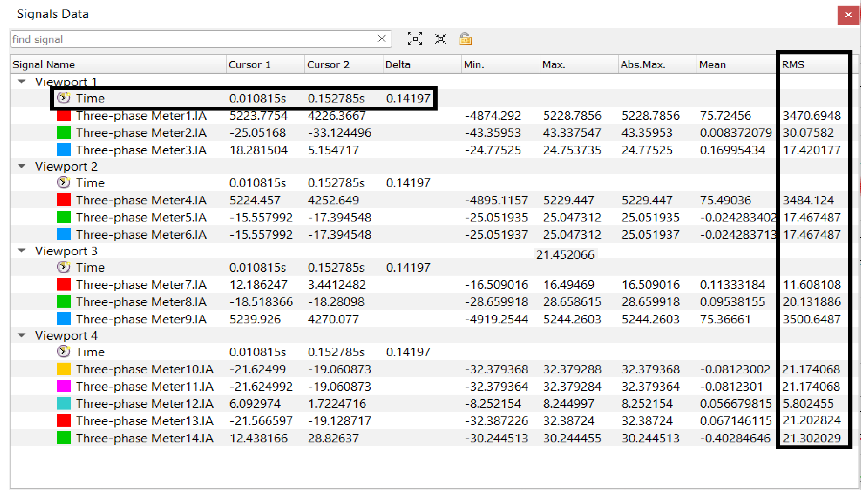This screenshot has height=494, width=868.
Task: Click the magenta swatch for Three-phase Meter11.IA
Action: 64,386
